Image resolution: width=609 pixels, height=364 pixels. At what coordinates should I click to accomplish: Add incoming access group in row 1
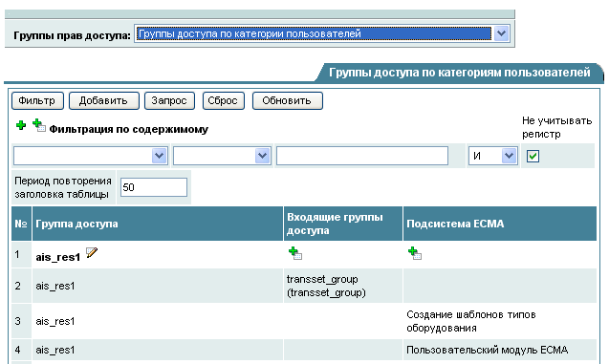pos(295,253)
